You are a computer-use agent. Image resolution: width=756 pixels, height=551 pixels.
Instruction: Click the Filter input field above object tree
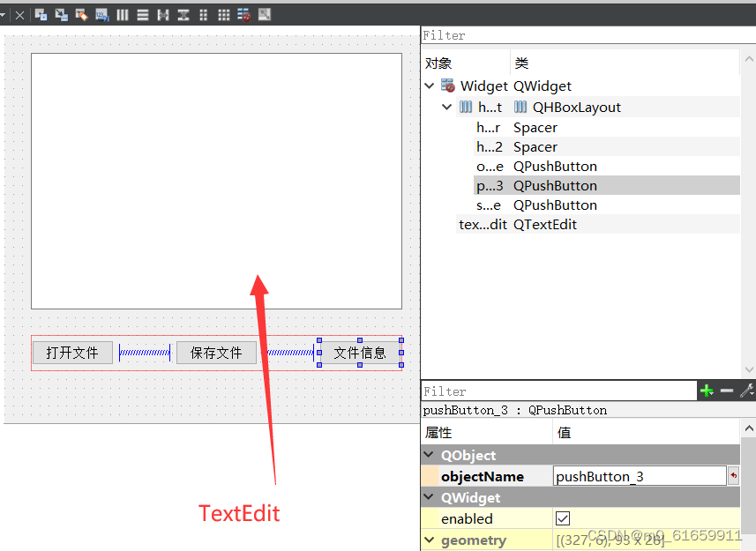click(x=529, y=35)
